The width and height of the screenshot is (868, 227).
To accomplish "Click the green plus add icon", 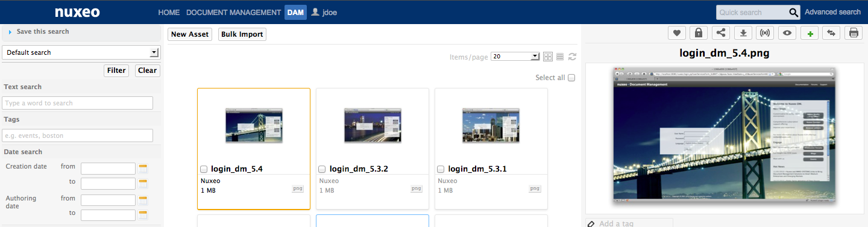I will point(810,33).
